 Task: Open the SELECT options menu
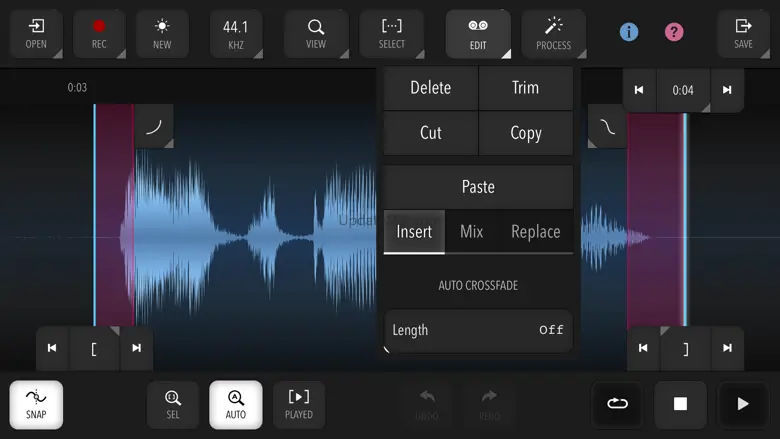392,34
